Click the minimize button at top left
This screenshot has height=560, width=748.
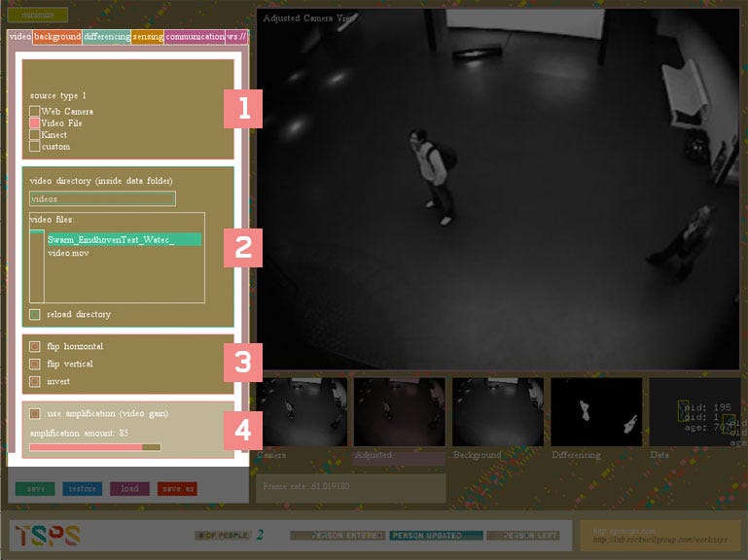(38, 15)
